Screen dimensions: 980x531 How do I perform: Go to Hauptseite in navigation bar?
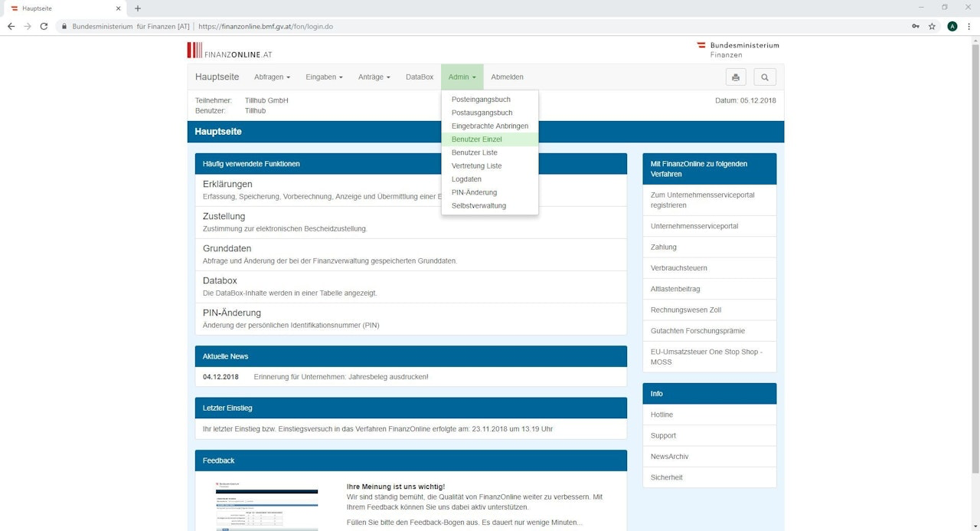pyautogui.click(x=217, y=77)
